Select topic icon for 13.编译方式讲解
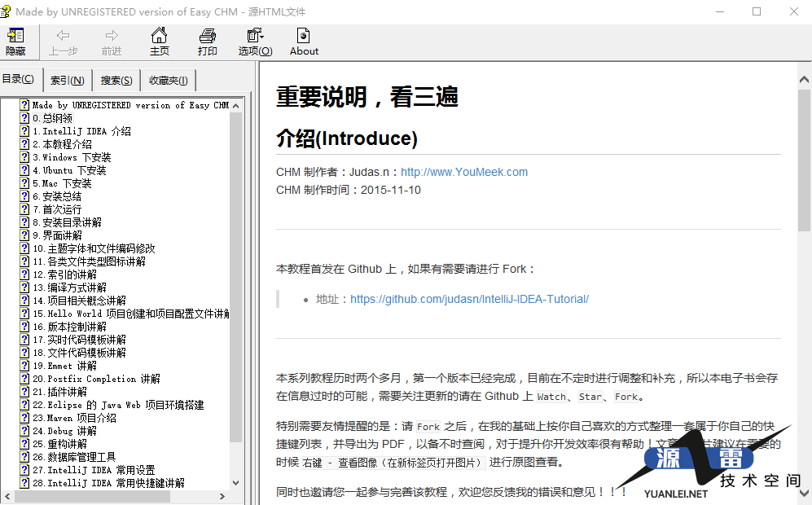Viewport: 812px width, 505px height. (x=24, y=287)
